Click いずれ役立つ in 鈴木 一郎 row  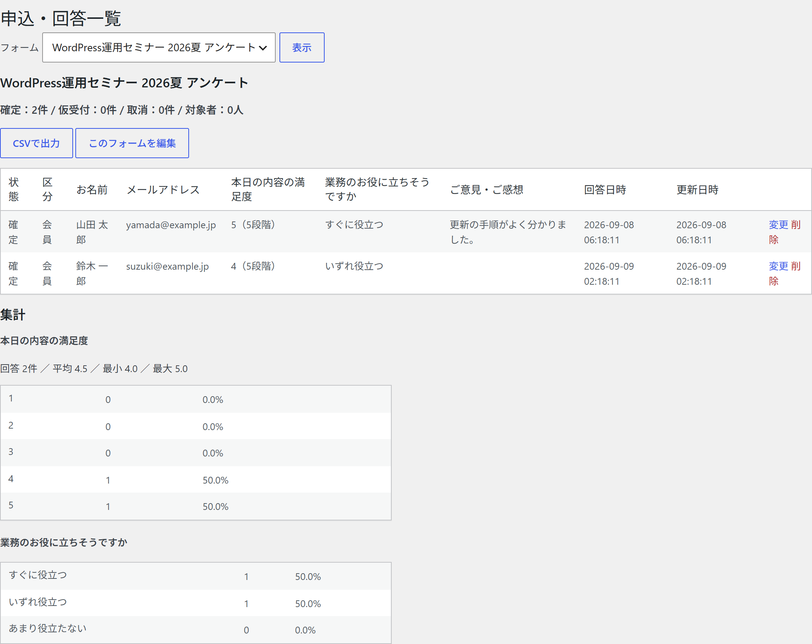pyautogui.click(x=354, y=266)
